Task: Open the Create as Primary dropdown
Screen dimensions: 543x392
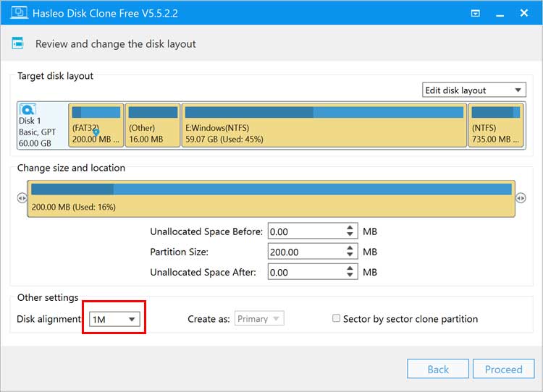Action: click(x=259, y=319)
